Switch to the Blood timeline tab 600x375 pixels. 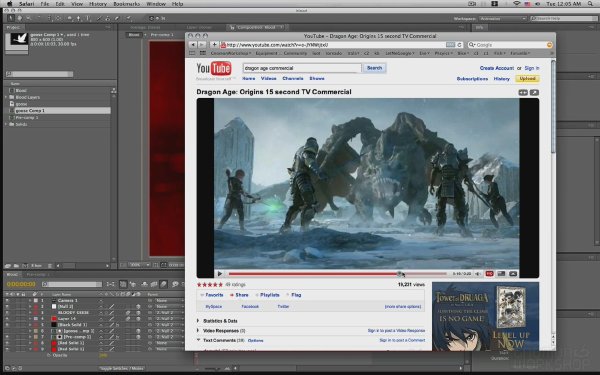pos(12,274)
